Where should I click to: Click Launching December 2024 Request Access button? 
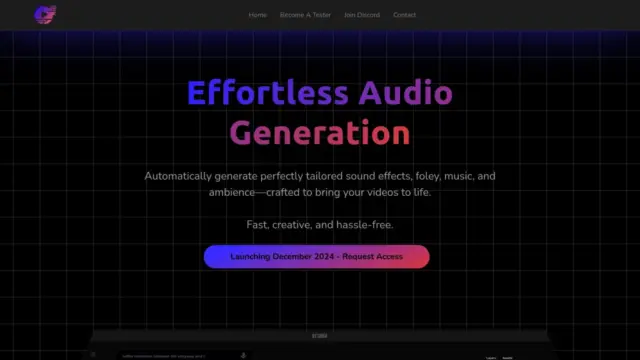point(316,257)
